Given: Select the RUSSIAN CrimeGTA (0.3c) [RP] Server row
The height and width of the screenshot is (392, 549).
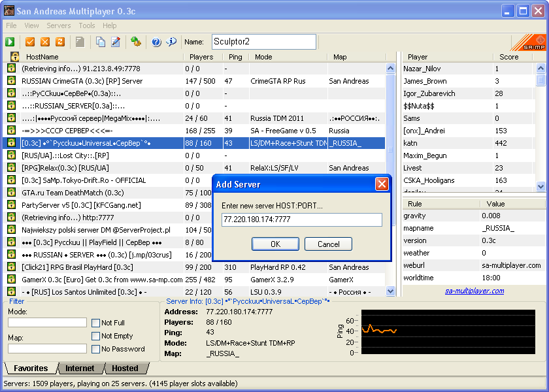Looking at the screenshot, I should [194, 81].
